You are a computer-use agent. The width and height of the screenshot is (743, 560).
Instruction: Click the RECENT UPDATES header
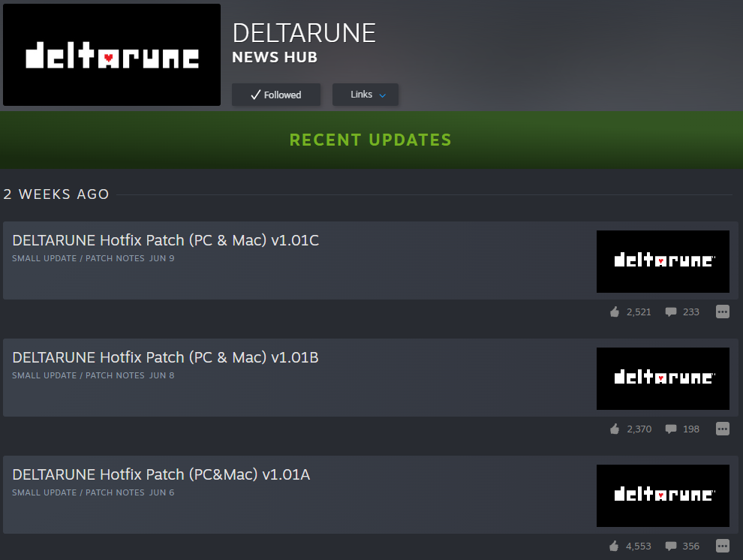pyautogui.click(x=371, y=140)
